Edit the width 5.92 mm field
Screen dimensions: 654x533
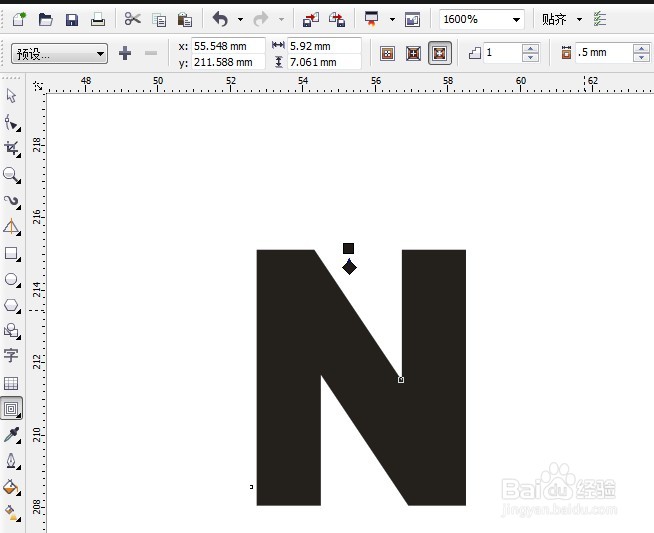point(324,46)
